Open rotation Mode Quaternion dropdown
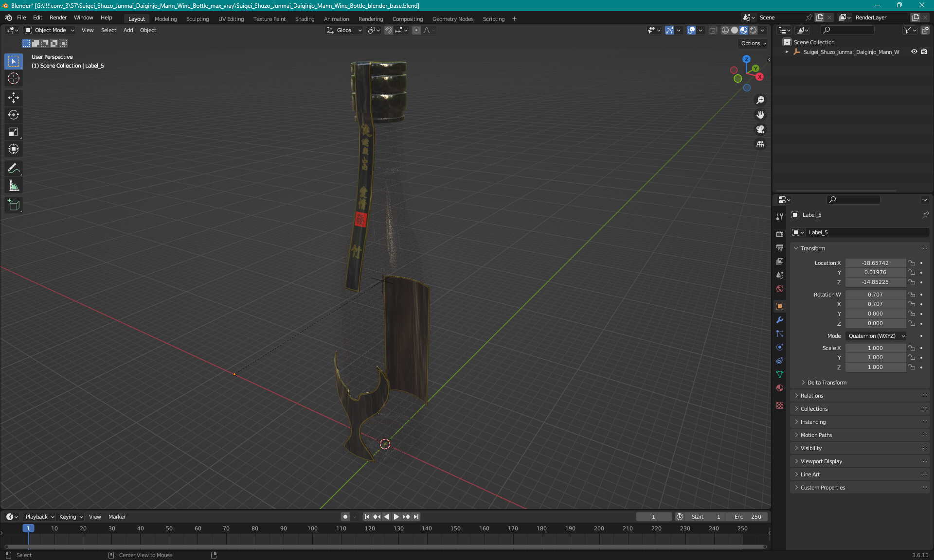 876,336
